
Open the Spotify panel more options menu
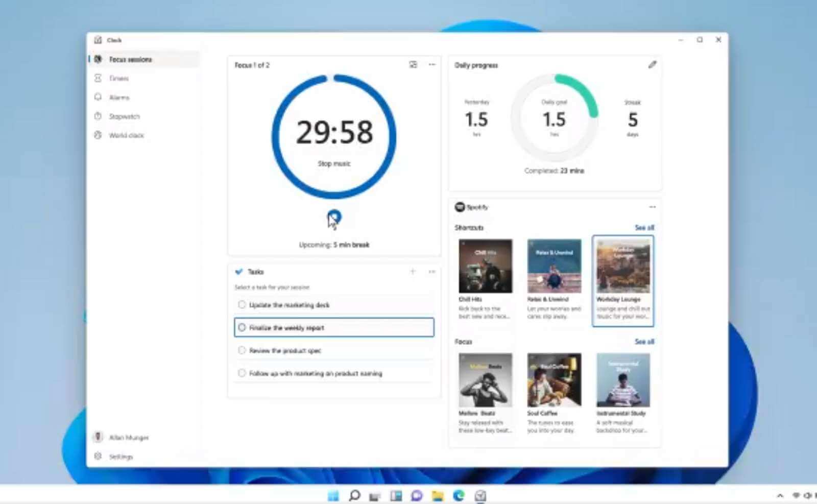[652, 207]
